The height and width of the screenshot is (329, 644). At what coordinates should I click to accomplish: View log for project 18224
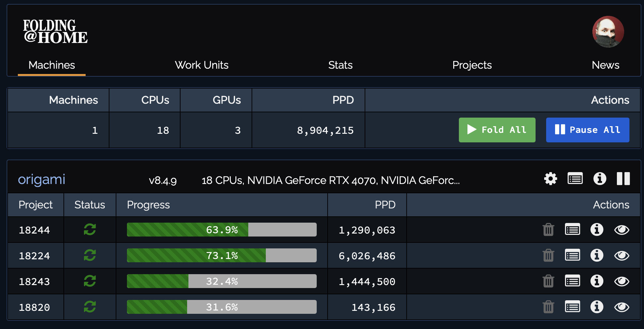pyautogui.click(x=572, y=255)
